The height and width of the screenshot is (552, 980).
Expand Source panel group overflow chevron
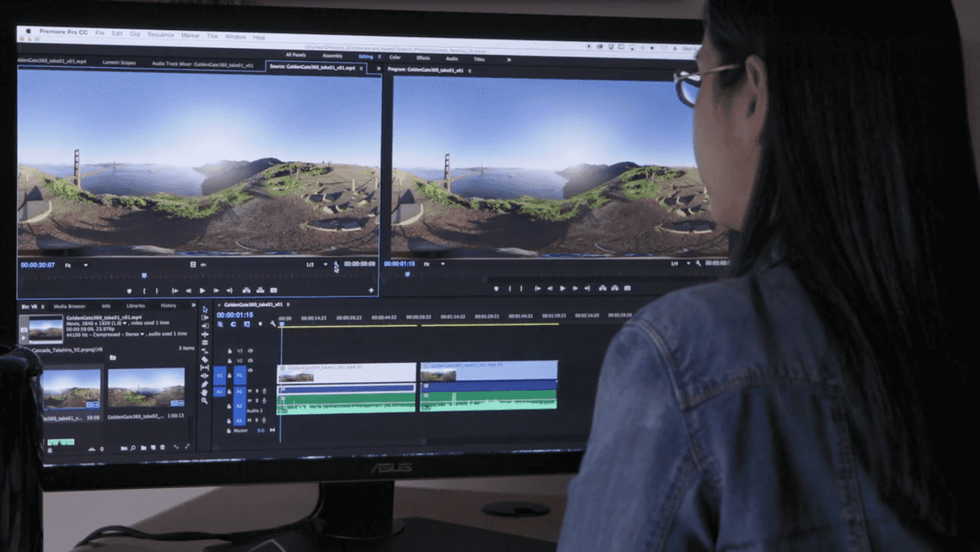(378, 69)
